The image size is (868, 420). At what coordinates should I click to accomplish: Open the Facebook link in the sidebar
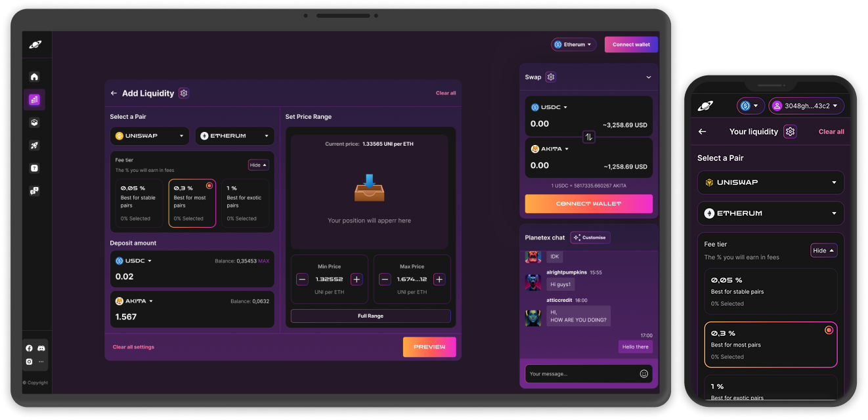(29, 348)
